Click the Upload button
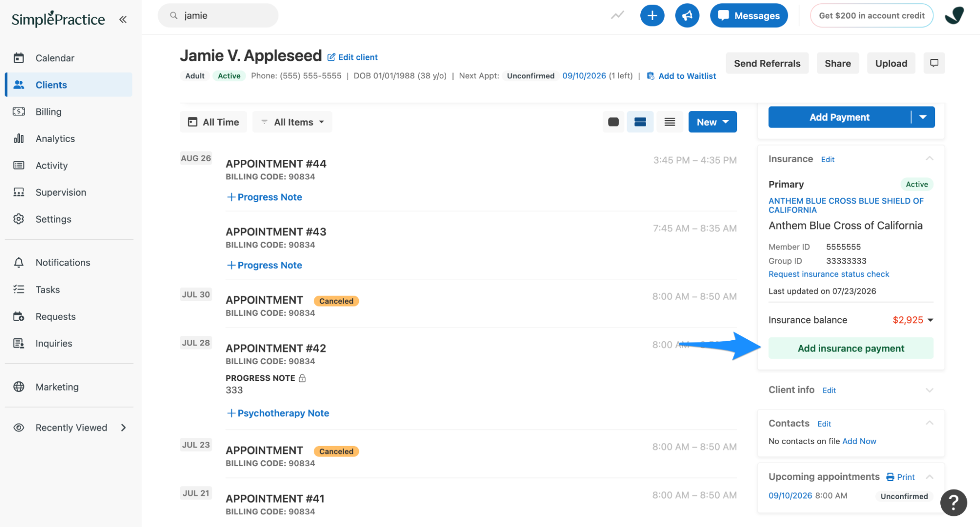980x527 pixels. tap(891, 63)
